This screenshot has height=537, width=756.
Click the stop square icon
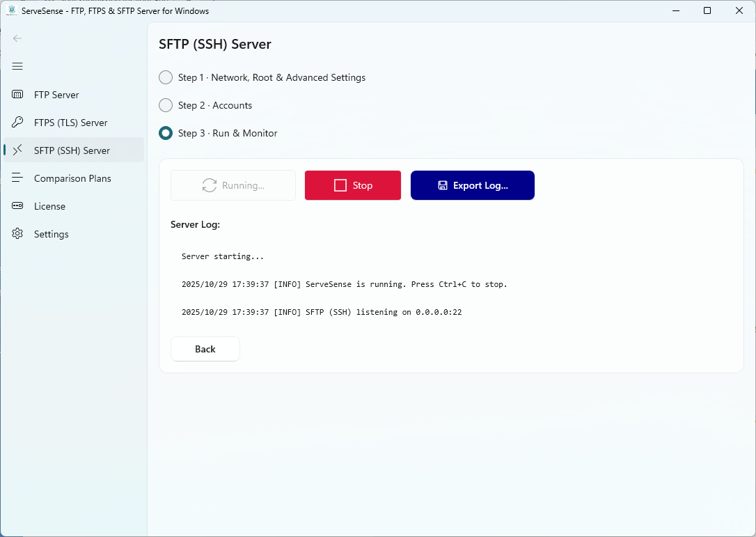340,185
